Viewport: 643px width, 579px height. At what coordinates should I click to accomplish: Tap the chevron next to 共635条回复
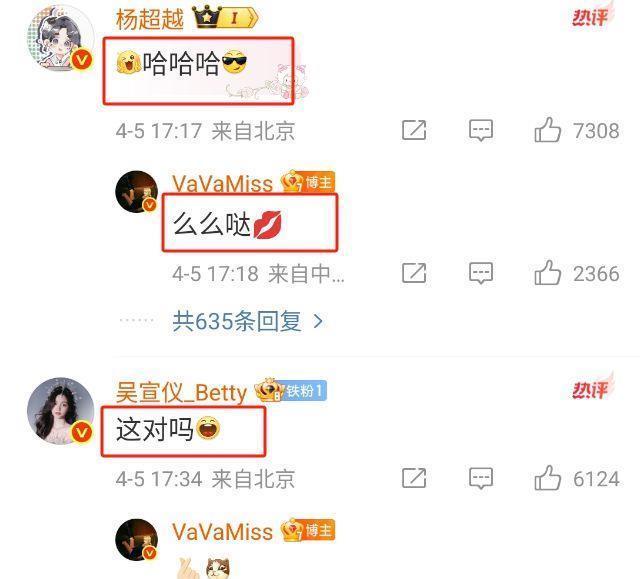(x=318, y=321)
